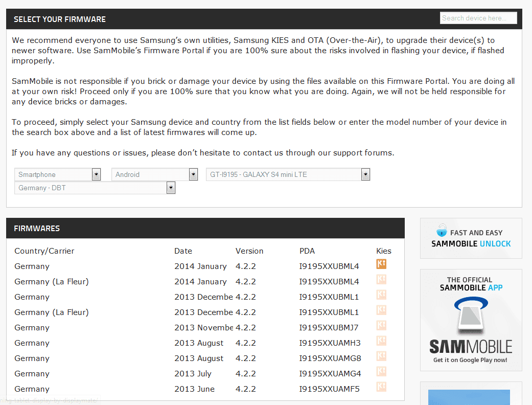Click Germany in the I9195XXUAMF5 row
The height and width of the screenshot is (405, 532).
(32, 389)
